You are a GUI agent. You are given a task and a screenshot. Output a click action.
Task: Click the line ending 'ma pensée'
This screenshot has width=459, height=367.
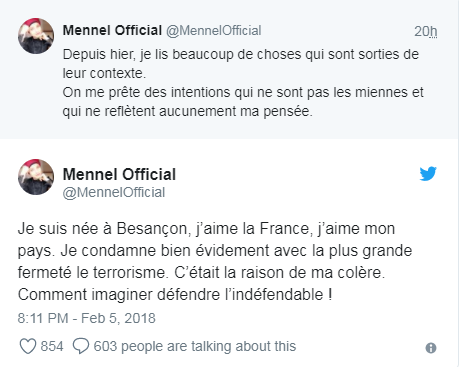coord(188,111)
